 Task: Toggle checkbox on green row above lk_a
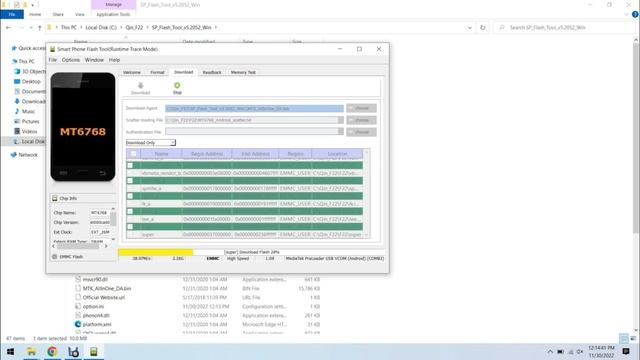[x=130, y=196]
